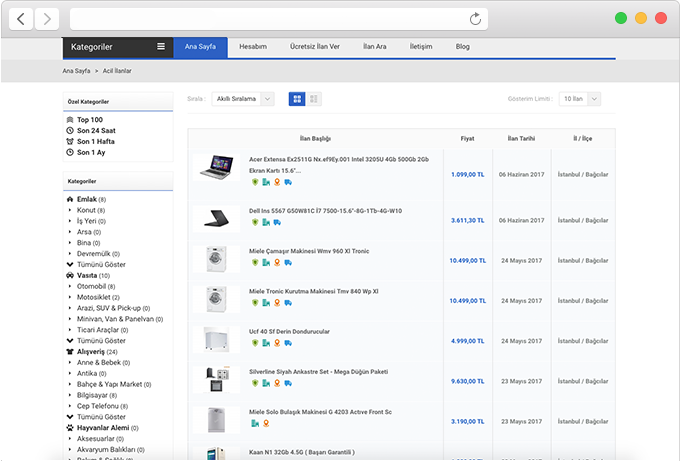Select the Motosiklet category
This screenshot has height=461, width=681.
tap(98, 297)
